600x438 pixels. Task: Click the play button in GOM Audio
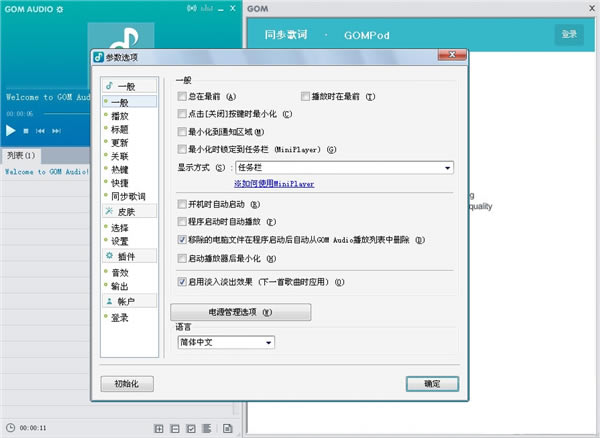[x=10, y=131]
